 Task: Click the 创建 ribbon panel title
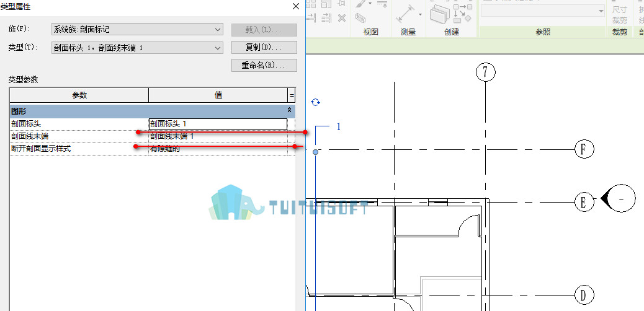pyautogui.click(x=452, y=32)
